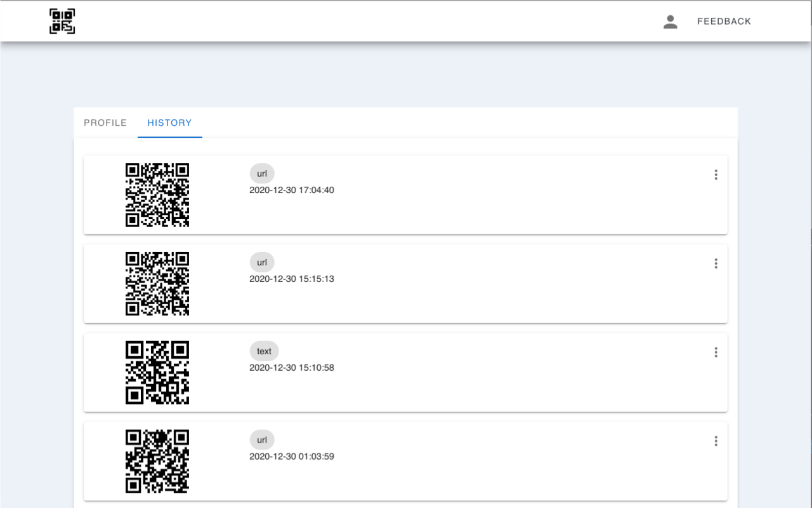Click QR code thumbnail of 17:04:40 entry
This screenshot has height=508, width=812.
pyautogui.click(x=157, y=195)
